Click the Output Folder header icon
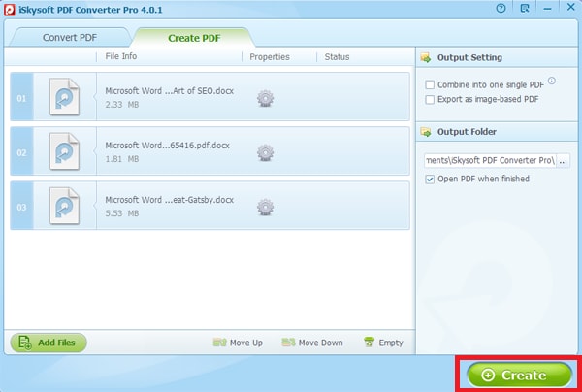Image resolution: width=582 pixels, height=392 pixels. tap(426, 132)
